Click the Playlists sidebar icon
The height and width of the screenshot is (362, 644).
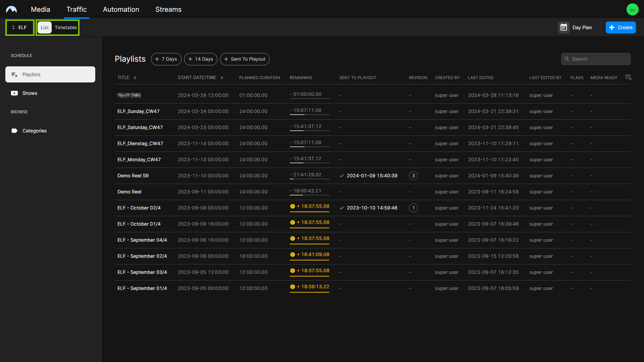point(14,74)
